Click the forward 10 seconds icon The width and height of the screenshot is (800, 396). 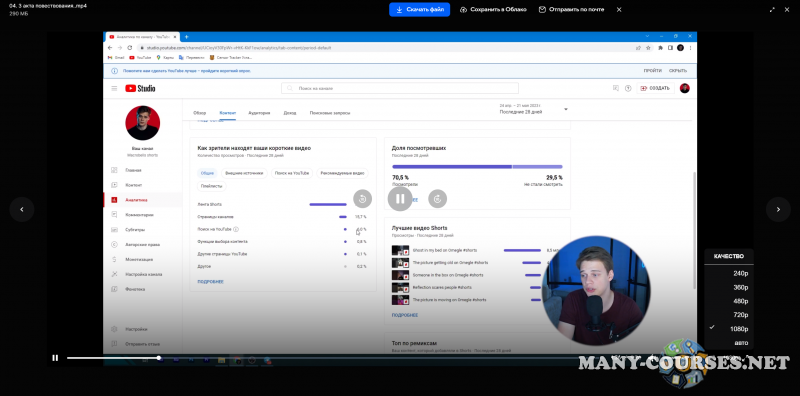pos(437,199)
